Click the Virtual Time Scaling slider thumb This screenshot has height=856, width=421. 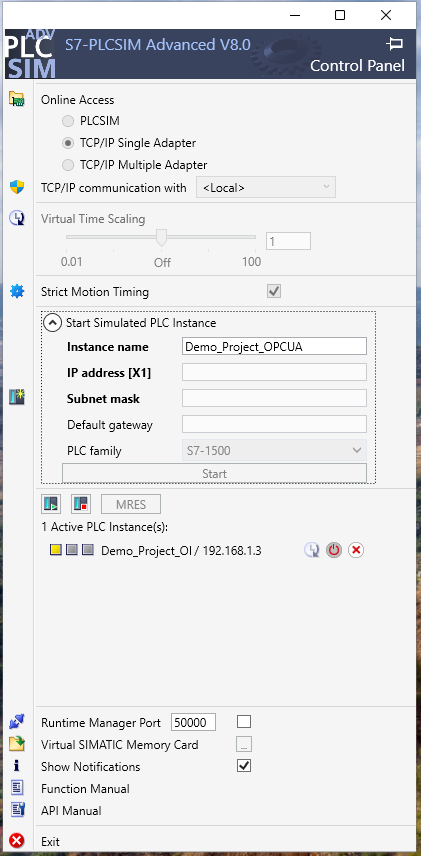(161, 238)
